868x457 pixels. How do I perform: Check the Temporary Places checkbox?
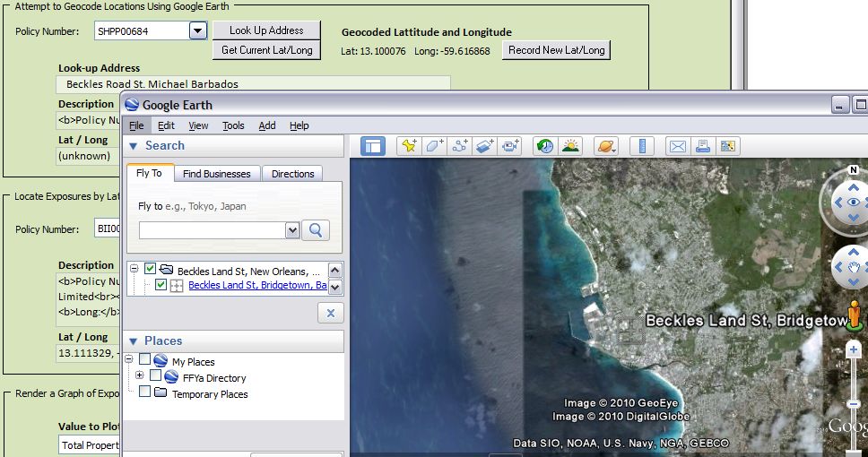[x=144, y=392]
